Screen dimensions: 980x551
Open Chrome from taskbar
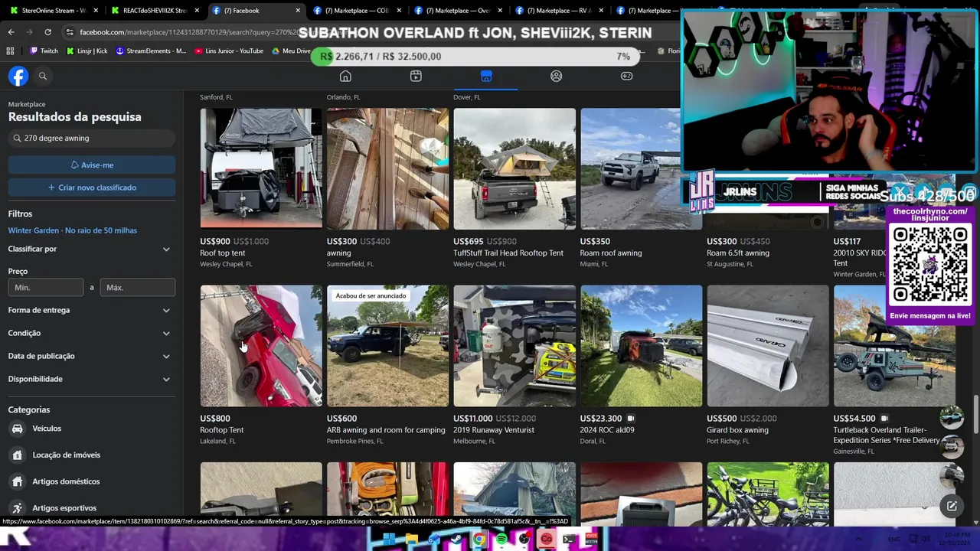[479, 540]
